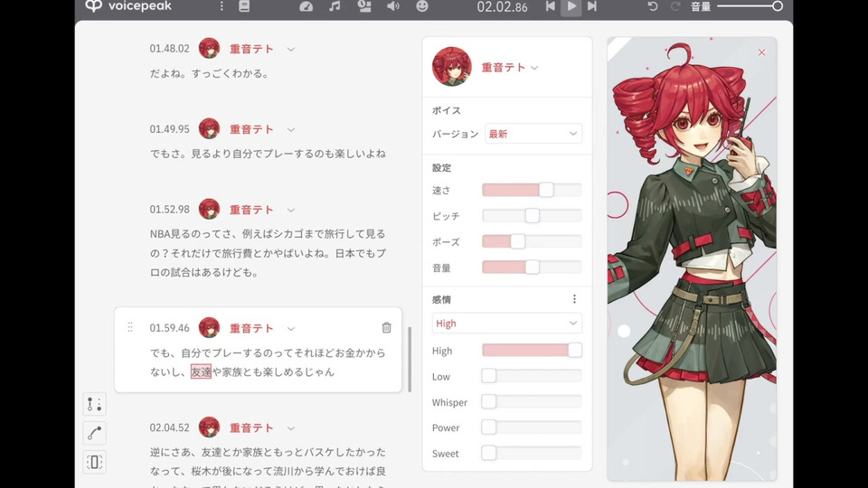Adjust the ポーズ pause slider

[x=532, y=241]
